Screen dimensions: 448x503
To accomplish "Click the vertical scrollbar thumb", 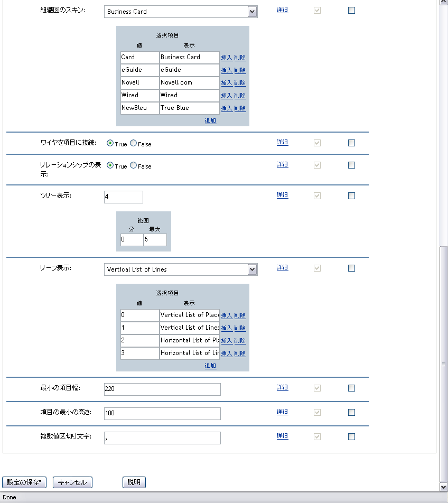I will pyautogui.click(x=444, y=364).
